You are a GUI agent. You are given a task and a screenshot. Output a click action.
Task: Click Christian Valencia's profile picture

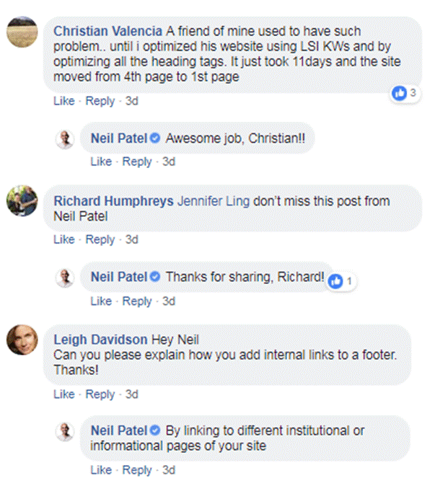pos(22,32)
